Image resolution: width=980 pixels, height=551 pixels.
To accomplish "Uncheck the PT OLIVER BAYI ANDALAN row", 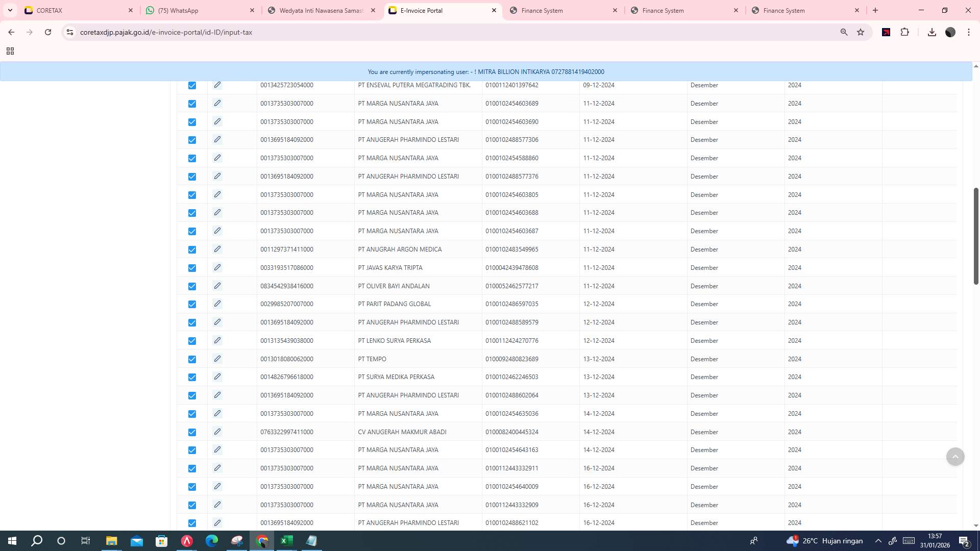I will [192, 286].
